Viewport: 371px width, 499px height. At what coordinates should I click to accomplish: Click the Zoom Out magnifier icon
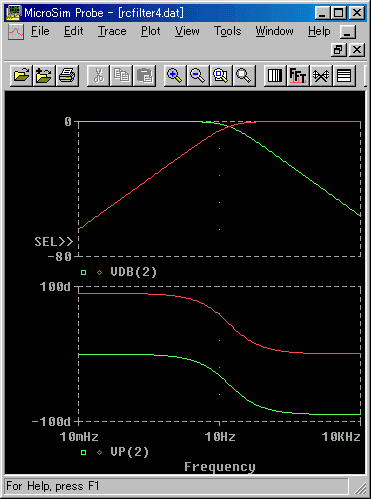click(x=198, y=76)
